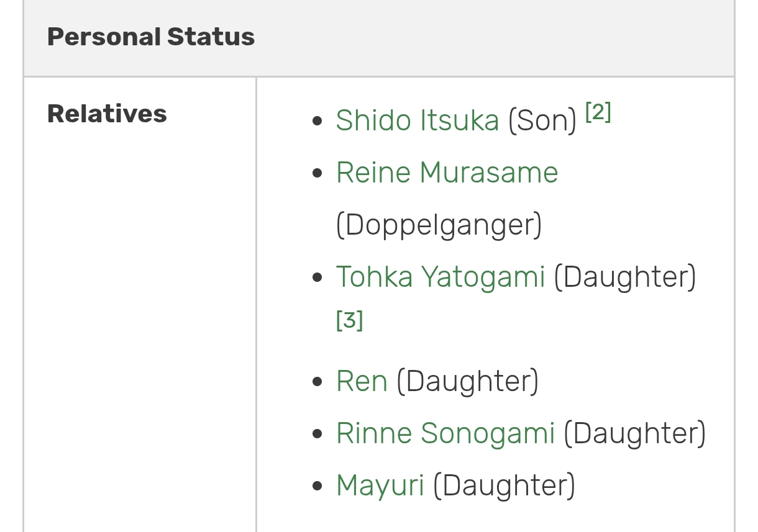Viewport: 758px width, 532px height.
Task: Click (Daughter) next to Rinne Sonogami
Action: pyautogui.click(x=634, y=433)
